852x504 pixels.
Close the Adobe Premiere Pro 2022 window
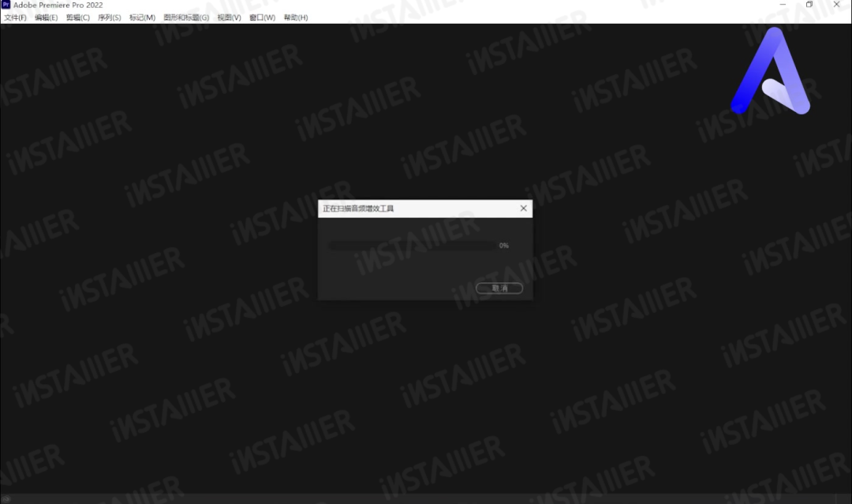pos(837,5)
